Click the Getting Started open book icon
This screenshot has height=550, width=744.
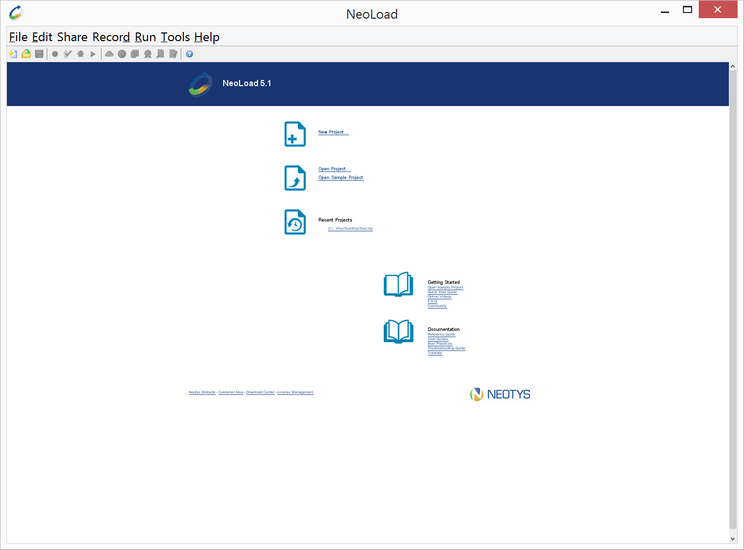(x=399, y=285)
